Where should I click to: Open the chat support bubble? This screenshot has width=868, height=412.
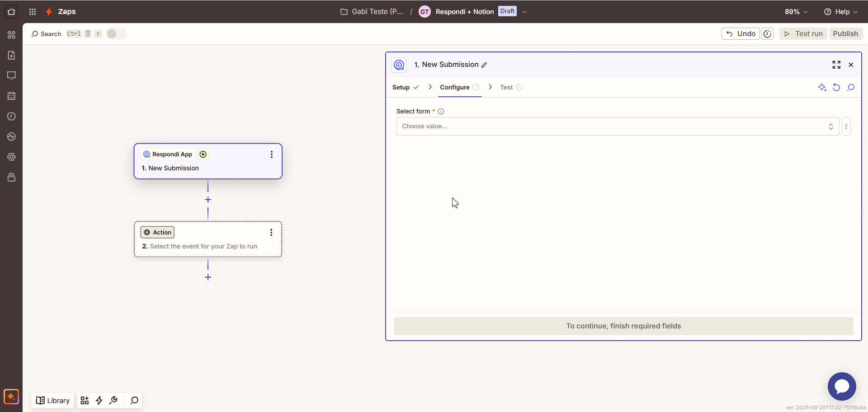click(842, 386)
